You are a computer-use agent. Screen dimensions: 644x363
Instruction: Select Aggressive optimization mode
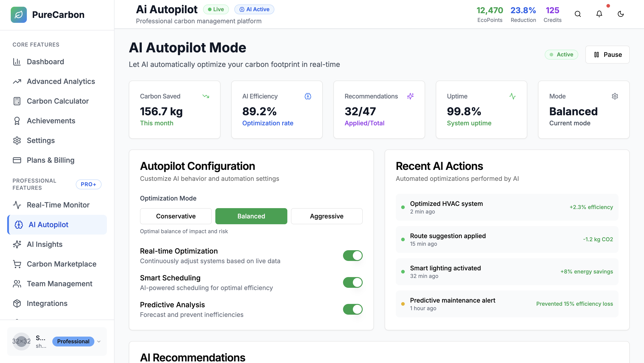[x=326, y=216]
